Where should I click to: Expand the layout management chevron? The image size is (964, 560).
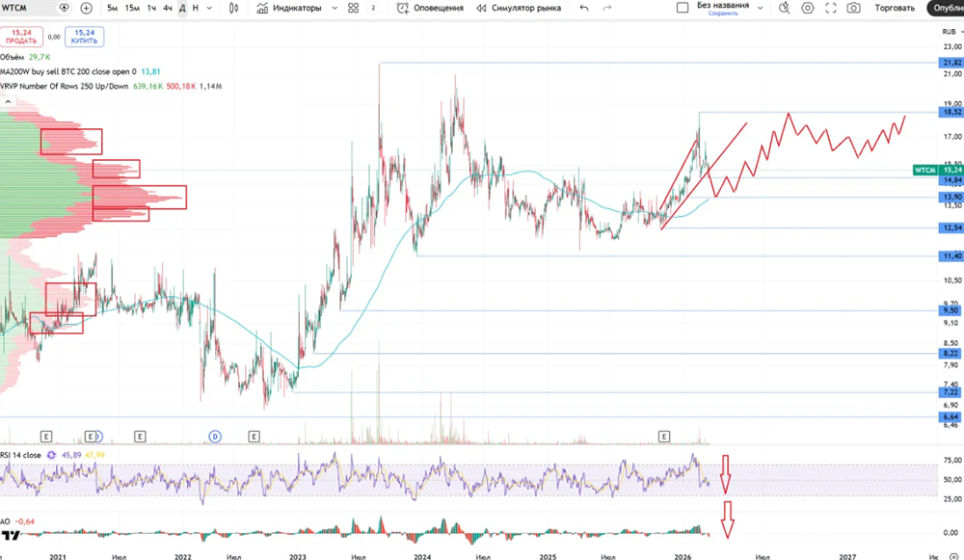coord(761,8)
